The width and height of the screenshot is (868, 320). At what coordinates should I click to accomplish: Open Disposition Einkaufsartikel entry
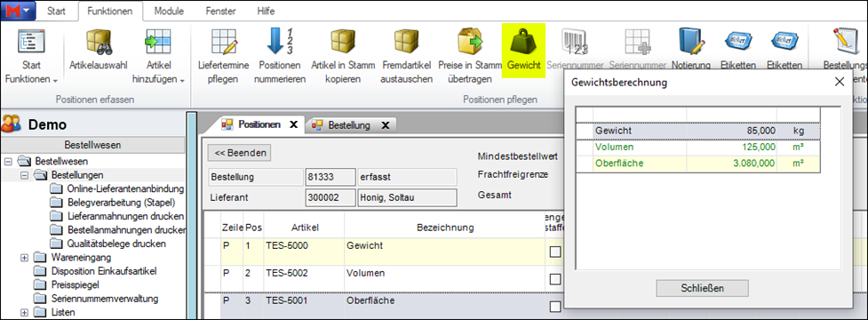click(x=104, y=271)
